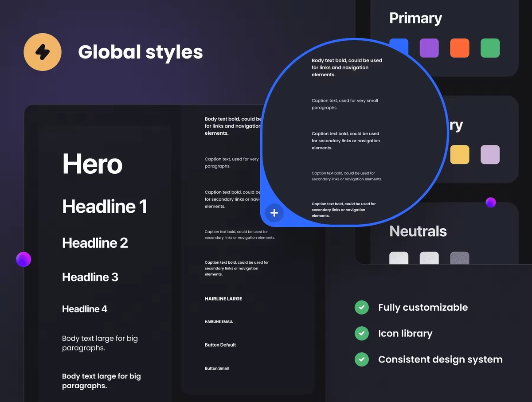This screenshot has width=532, height=402.
Task: Choose the dark gray Neutrals swatch
Action: pyautogui.click(x=460, y=258)
